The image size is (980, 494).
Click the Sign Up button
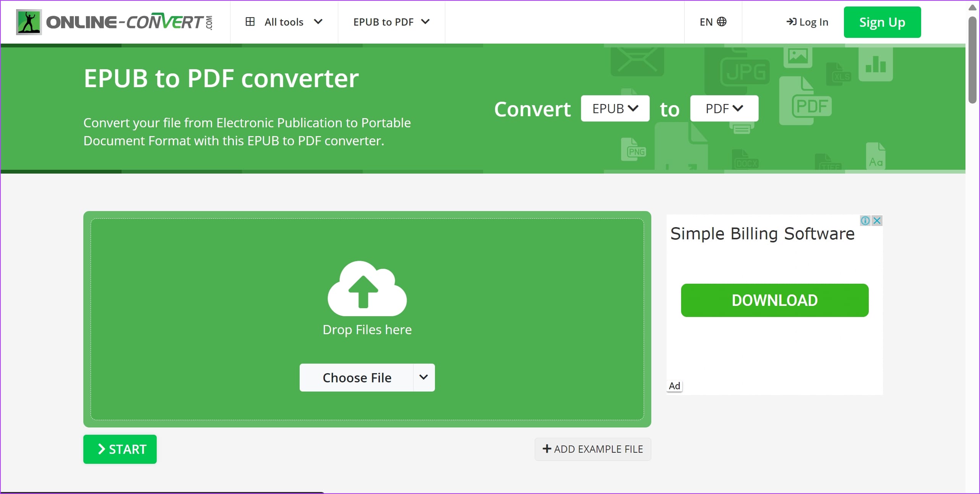[882, 22]
